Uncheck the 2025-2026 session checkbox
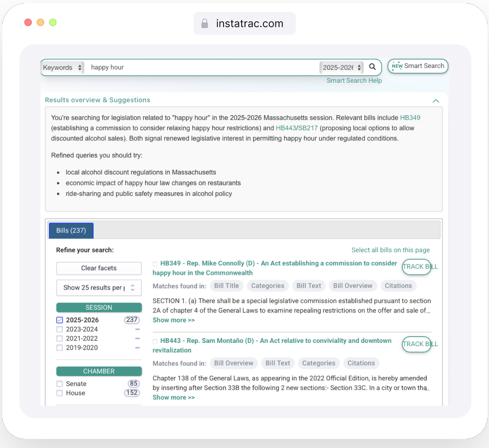This screenshot has height=448, width=489. [59, 320]
